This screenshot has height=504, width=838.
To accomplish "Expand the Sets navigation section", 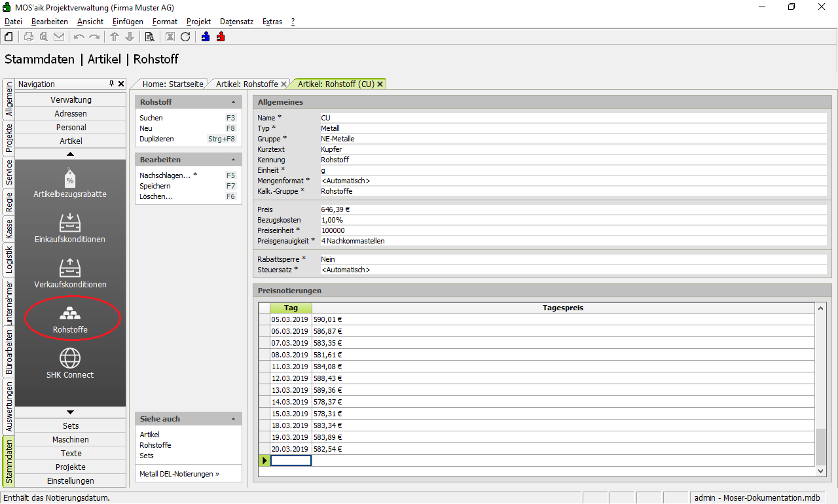I will pyautogui.click(x=71, y=426).
